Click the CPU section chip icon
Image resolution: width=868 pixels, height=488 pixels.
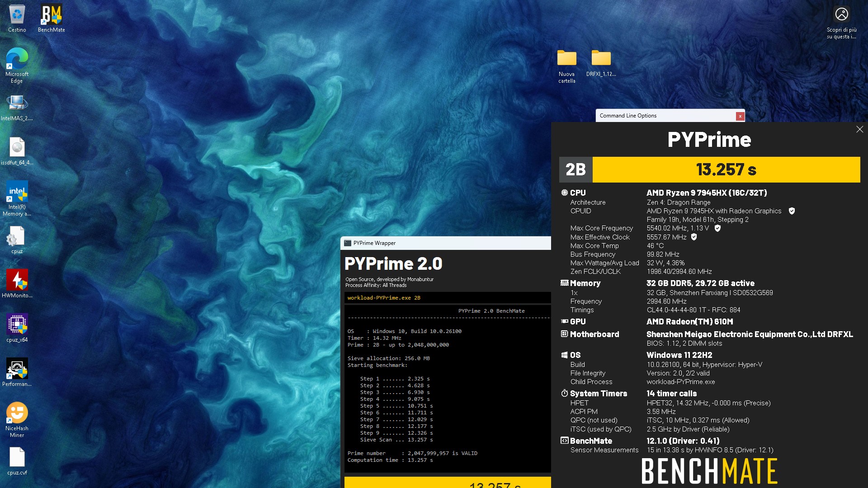564,192
